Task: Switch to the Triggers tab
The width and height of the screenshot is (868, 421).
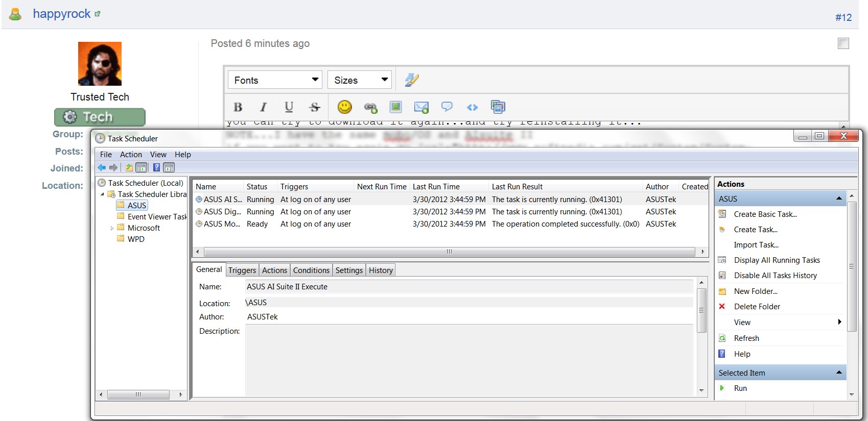Action: [242, 270]
